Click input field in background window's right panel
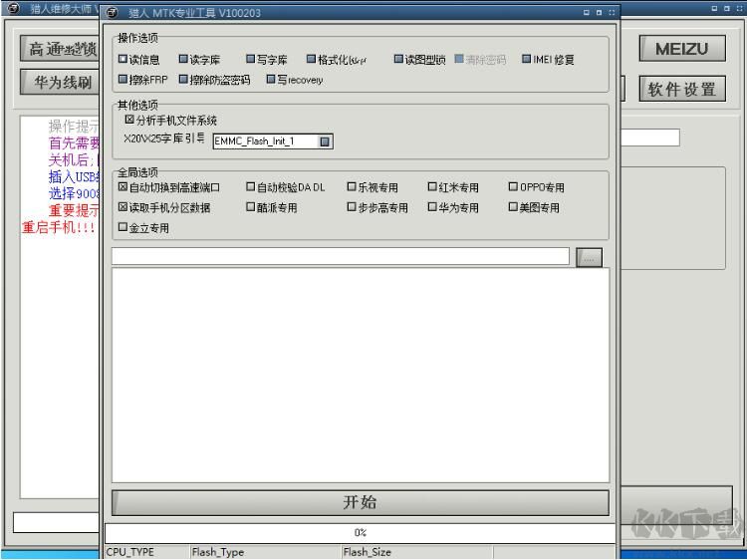The width and height of the screenshot is (747, 560). click(x=650, y=138)
